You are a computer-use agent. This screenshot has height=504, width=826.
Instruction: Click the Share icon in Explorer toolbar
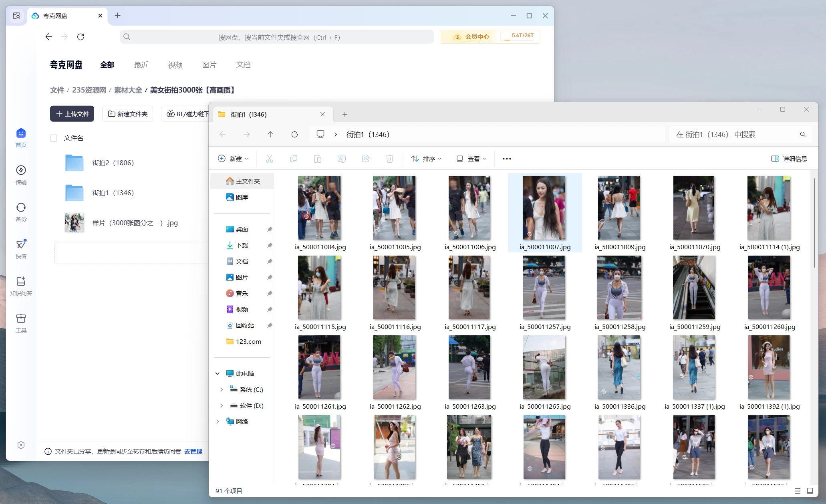pyautogui.click(x=365, y=158)
